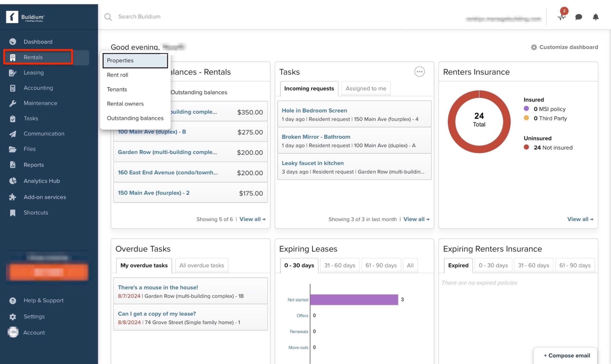Screen dimensions: 611x364
Task: Click the Analytics Hub pie icon
Action: (x=13, y=181)
